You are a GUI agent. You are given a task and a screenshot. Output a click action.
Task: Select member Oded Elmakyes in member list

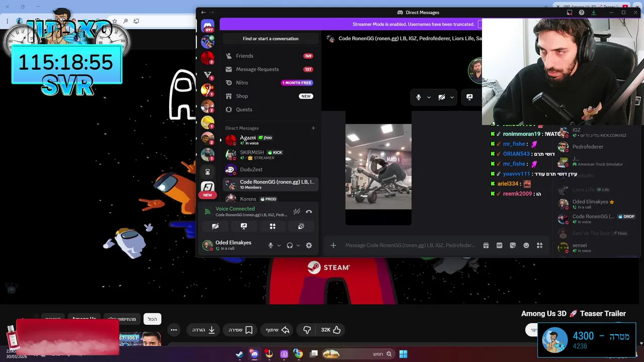pyautogui.click(x=597, y=204)
